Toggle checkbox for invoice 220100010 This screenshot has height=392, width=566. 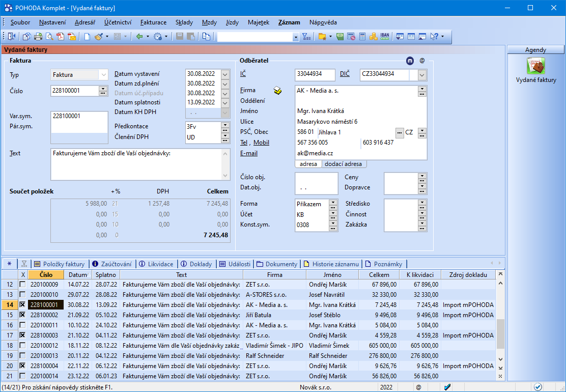(x=23, y=295)
